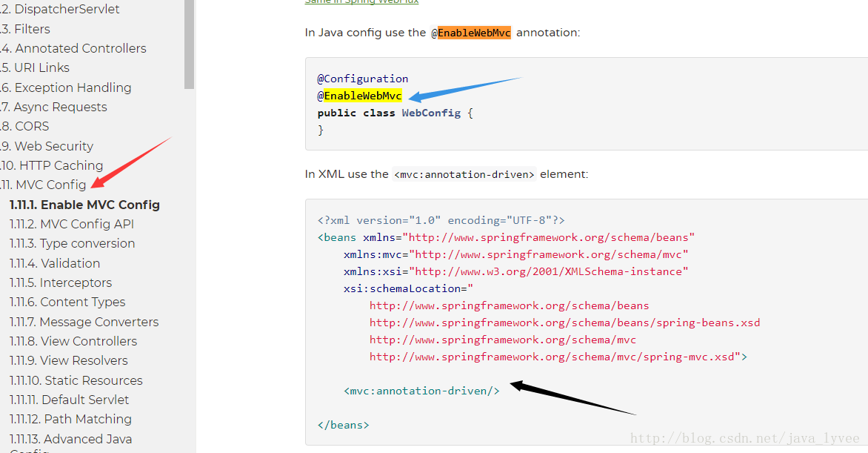The width and height of the screenshot is (868, 453).
Task: Open 1.11.9. View Resolvers
Action: 69,361
